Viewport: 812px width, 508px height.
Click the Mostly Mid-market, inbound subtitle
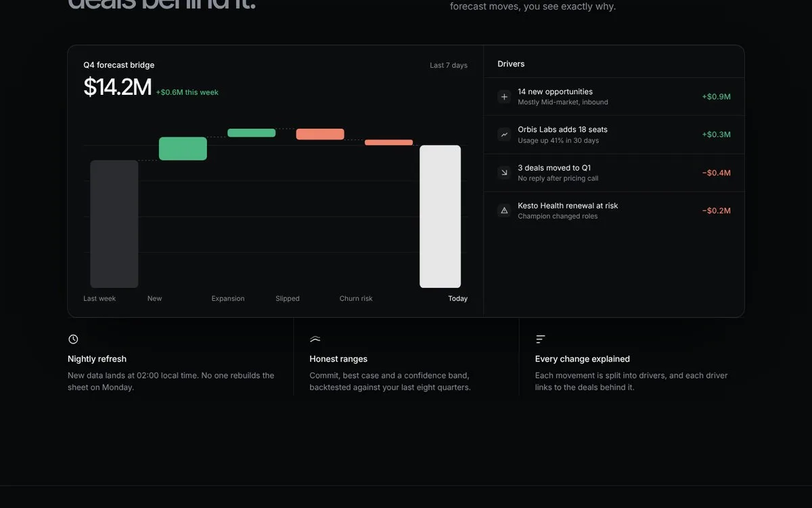point(563,102)
